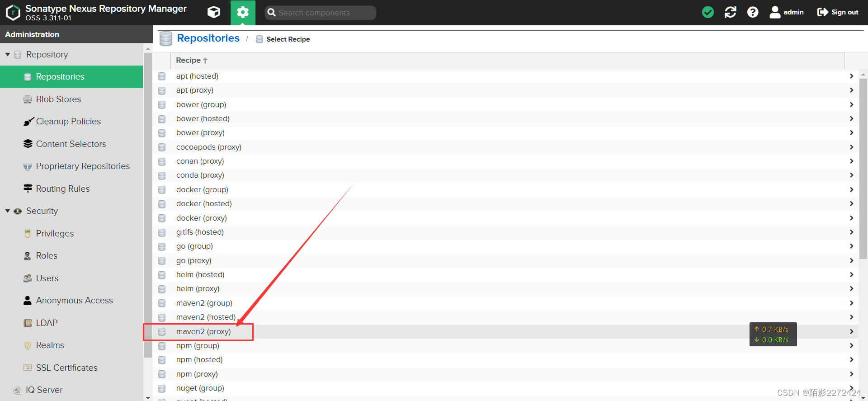The image size is (868, 401).
Task: Click the chevron arrow on helm (proxy) row
Action: pyautogui.click(x=851, y=288)
